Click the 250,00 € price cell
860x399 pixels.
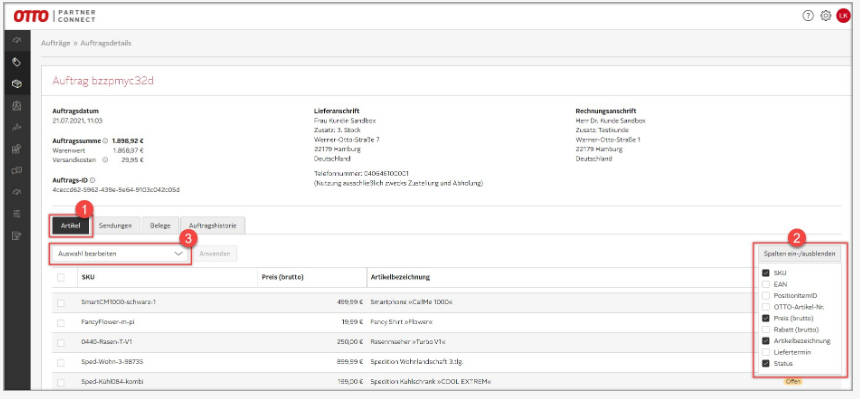pyautogui.click(x=350, y=342)
